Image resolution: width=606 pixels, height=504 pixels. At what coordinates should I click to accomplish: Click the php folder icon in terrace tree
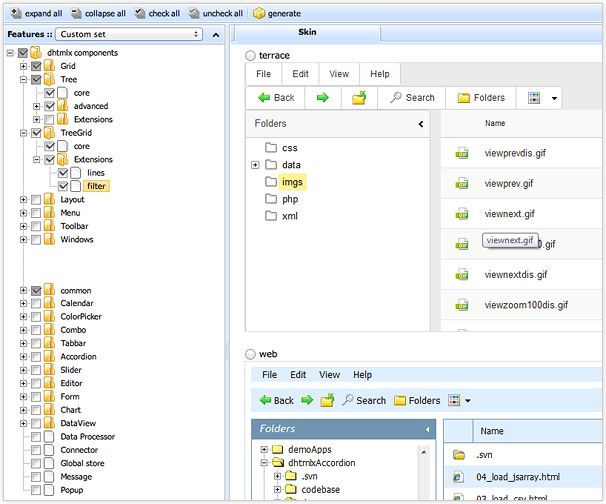271,199
